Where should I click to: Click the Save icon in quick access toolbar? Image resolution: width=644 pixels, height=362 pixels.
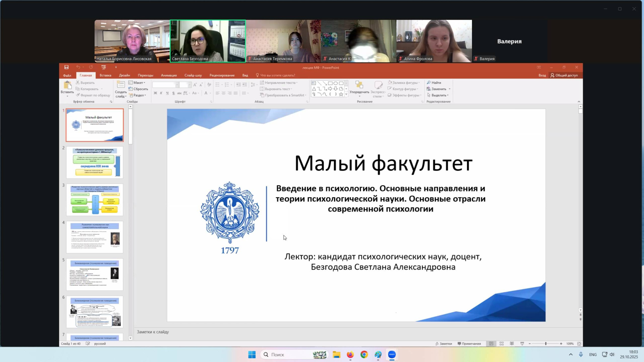66,67
